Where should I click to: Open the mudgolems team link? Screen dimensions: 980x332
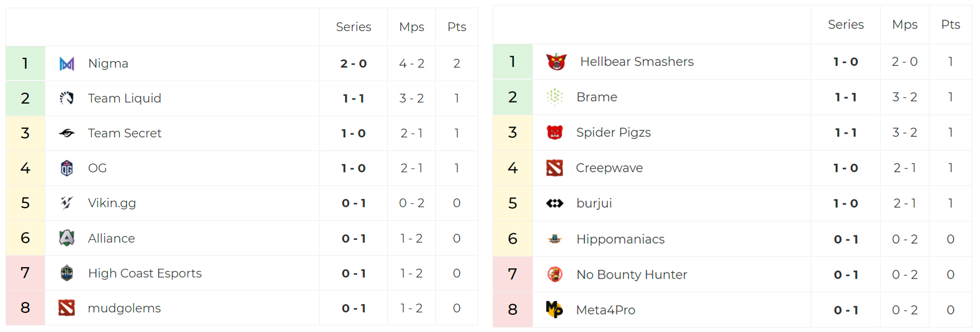click(x=124, y=308)
